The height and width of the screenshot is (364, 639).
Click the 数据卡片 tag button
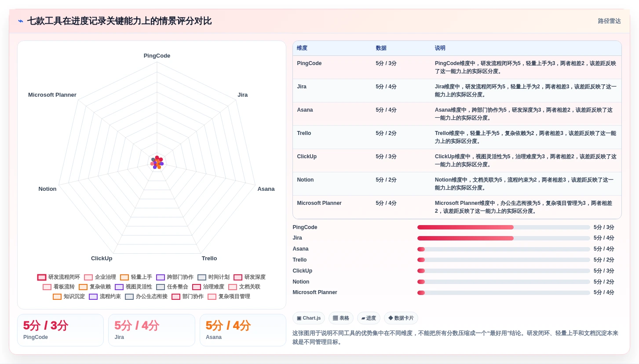pos(401,318)
